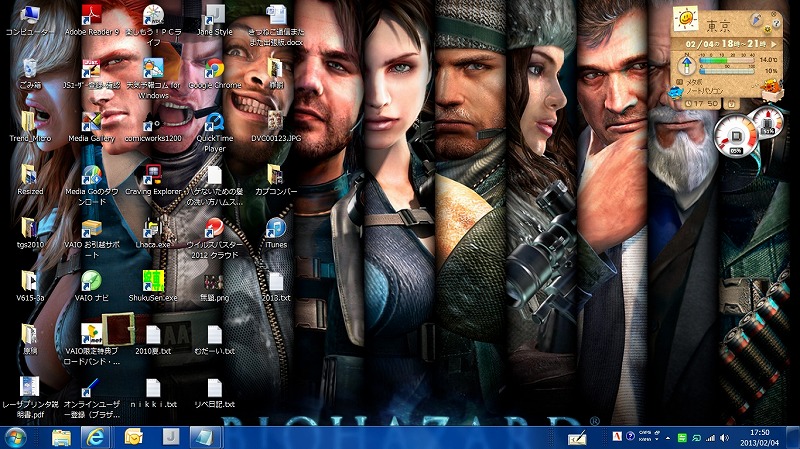The image size is (800, 449).
Task: Select the 2010夏.txt file
Action: [x=153, y=339]
